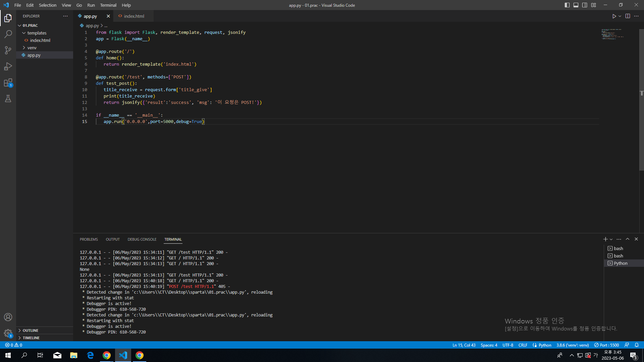Select interpreter 3.8.6 ('venv': venv)
644x362 pixels.
(573, 345)
